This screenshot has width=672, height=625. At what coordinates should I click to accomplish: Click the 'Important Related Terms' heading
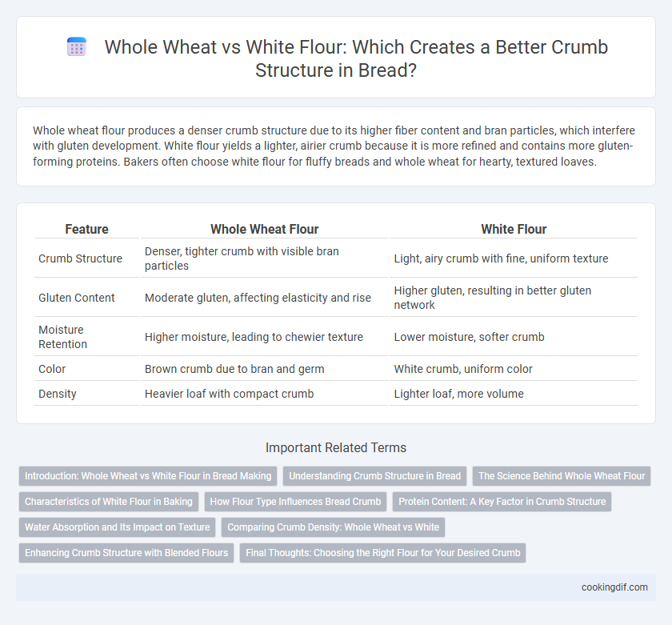pyautogui.click(x=336, y=447)
